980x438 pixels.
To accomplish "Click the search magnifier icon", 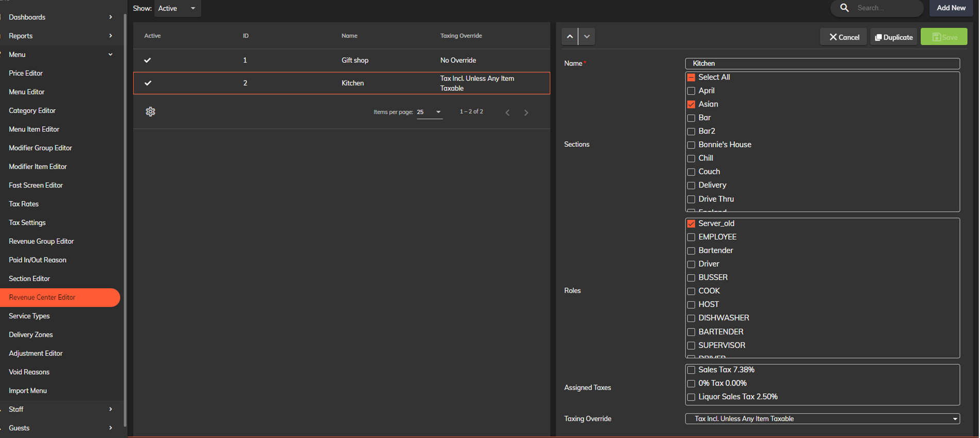I will [x=845, y=8].
